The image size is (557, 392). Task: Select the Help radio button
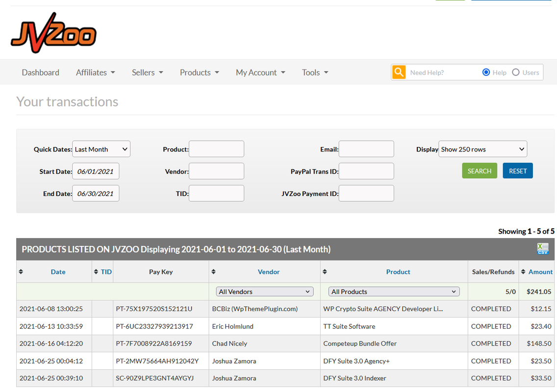[x=486, y=72]
